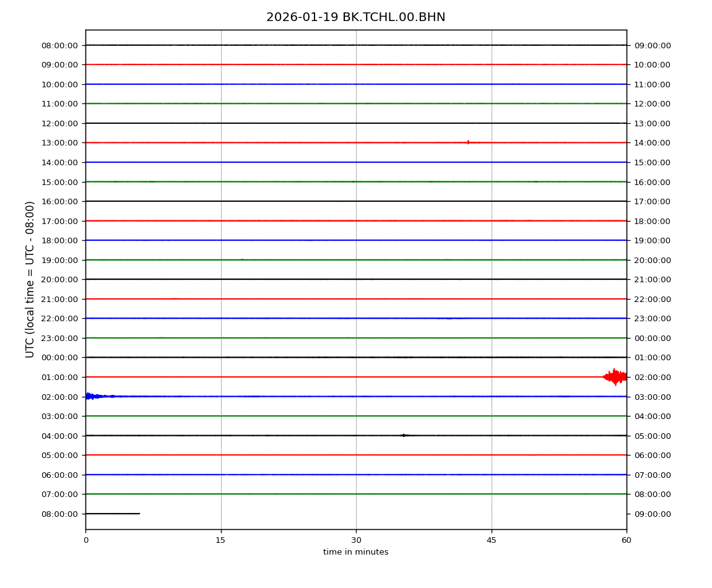Viewport: 712px width, 588px height.
Task: Click the plot title BK.TCHL.00.BHN
Action: click(x=355, y=17)
